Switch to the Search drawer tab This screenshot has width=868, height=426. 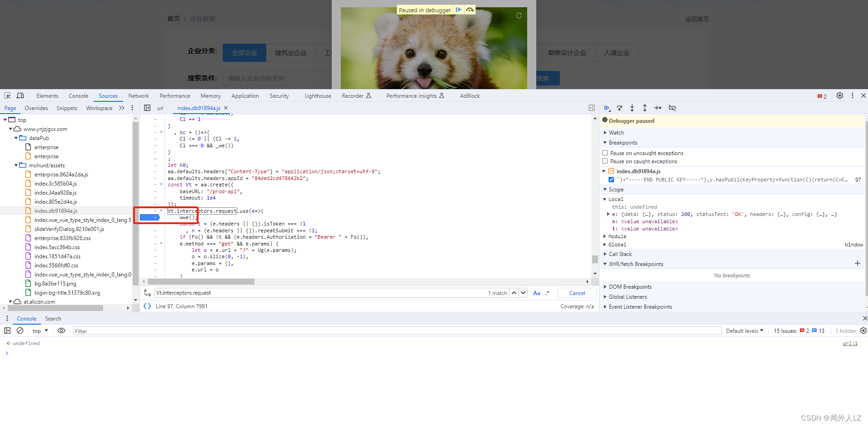click(x=53, y=319)
